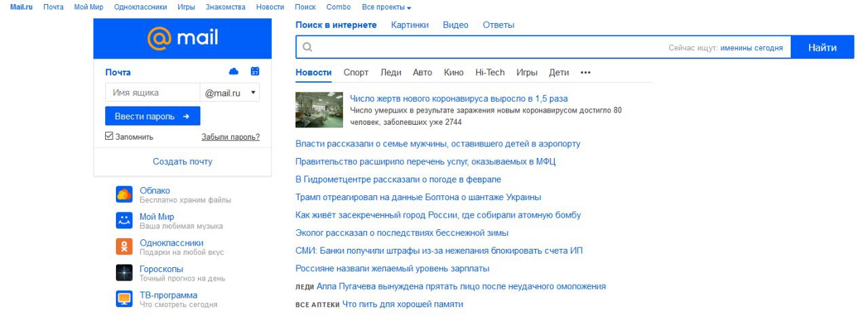Open Поиск in top navigation bar
This screenshot has height=316, width=868.
coord(306,7)
